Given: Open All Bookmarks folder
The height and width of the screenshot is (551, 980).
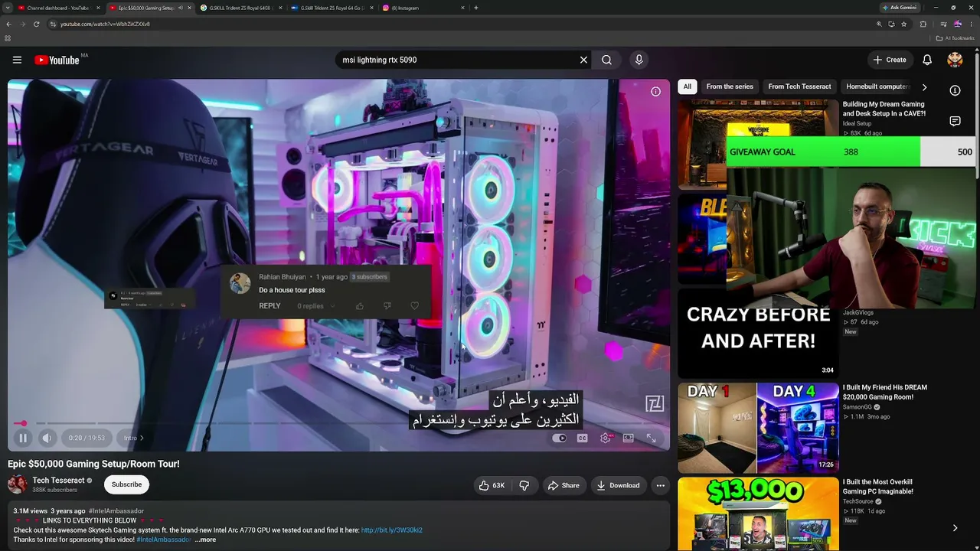Looking at the screenshot, I should click(955, 38).
